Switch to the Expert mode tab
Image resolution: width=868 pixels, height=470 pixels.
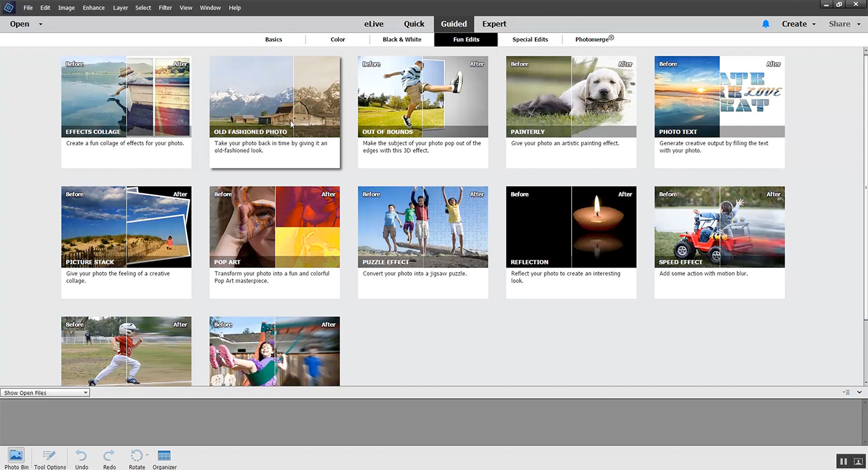click(x=494, y=24)
